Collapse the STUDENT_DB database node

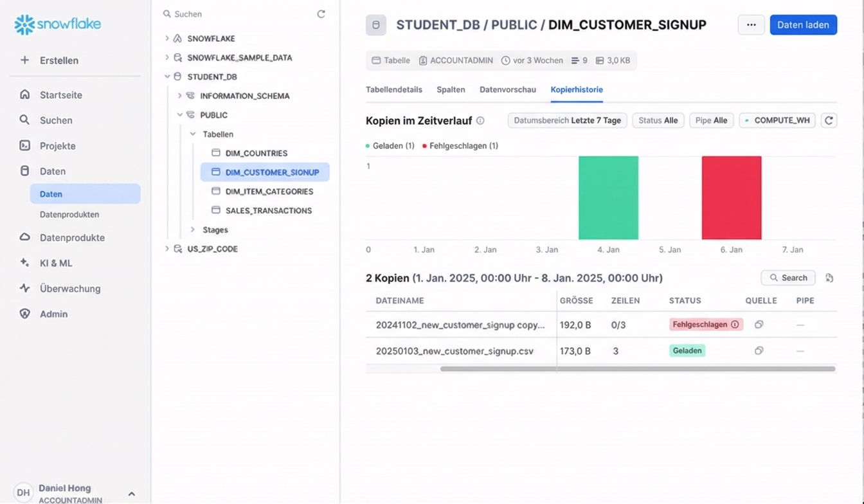[x=167, y=76]
